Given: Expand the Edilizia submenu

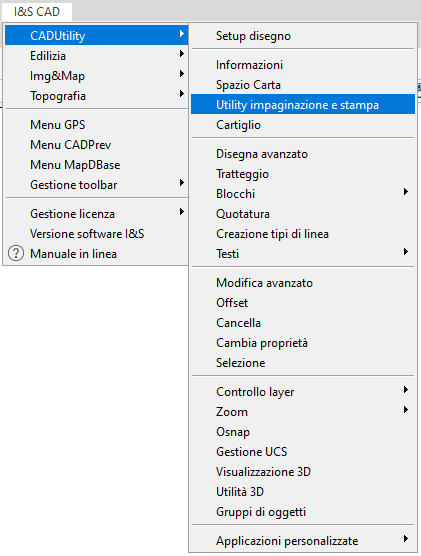Looking at the screenshot, I should point(96,56).
